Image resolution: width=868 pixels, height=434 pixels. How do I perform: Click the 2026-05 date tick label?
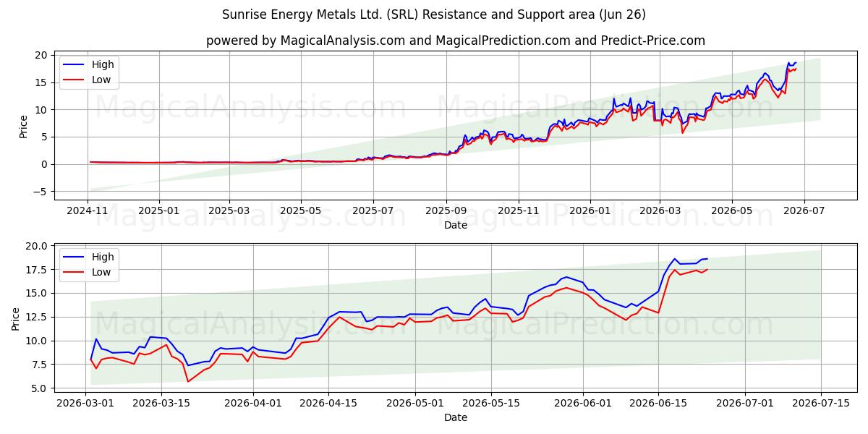pyautogui.click(x=731, y=210)
